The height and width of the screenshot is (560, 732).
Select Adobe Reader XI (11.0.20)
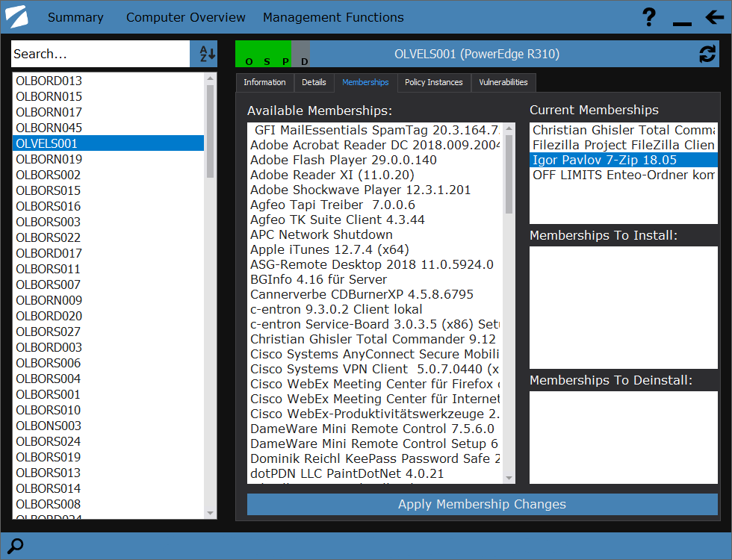pyautogui.click(x=375, y=175)
